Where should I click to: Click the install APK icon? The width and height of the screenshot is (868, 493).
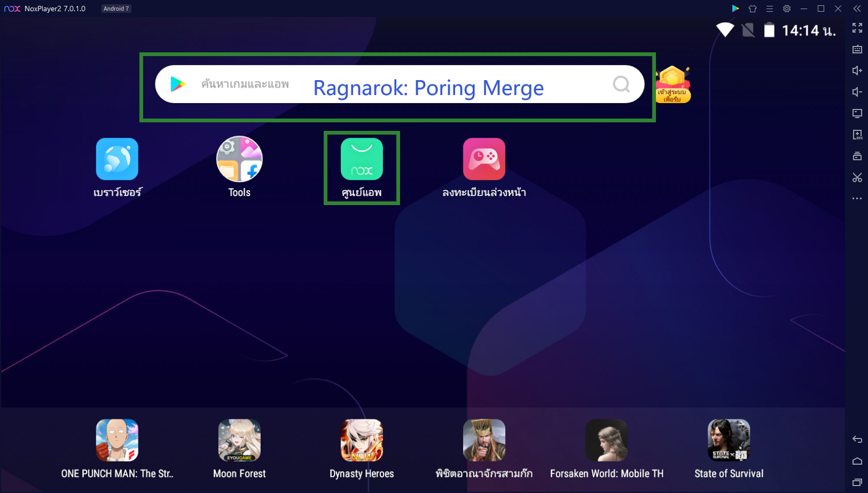(x=857, y=135)
